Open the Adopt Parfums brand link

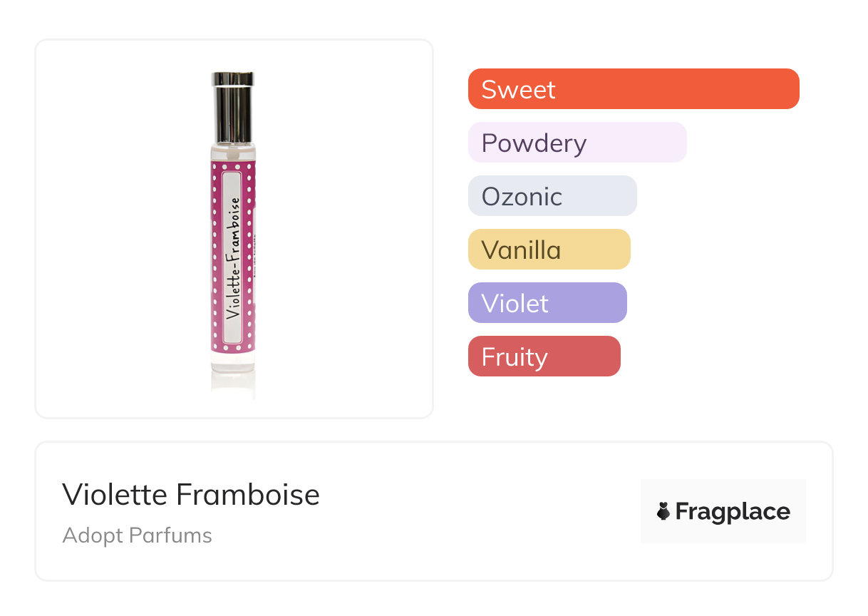pyautogui.click(x=137, y=535)
